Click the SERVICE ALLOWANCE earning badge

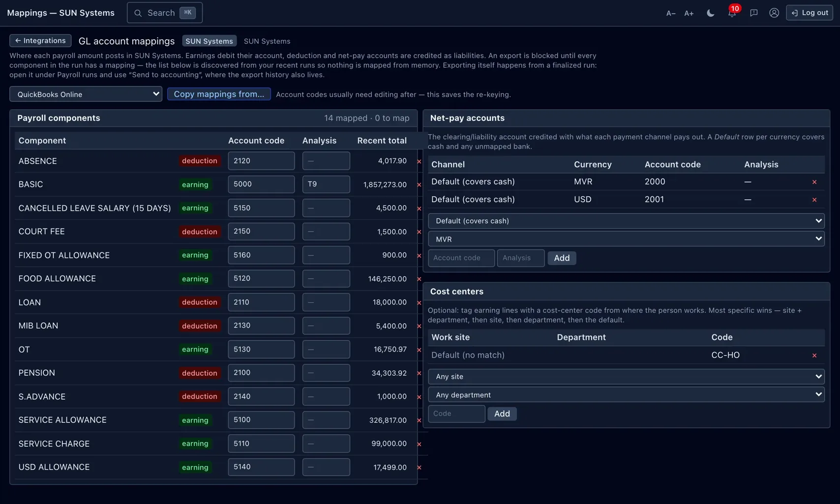tap(195, 420)
